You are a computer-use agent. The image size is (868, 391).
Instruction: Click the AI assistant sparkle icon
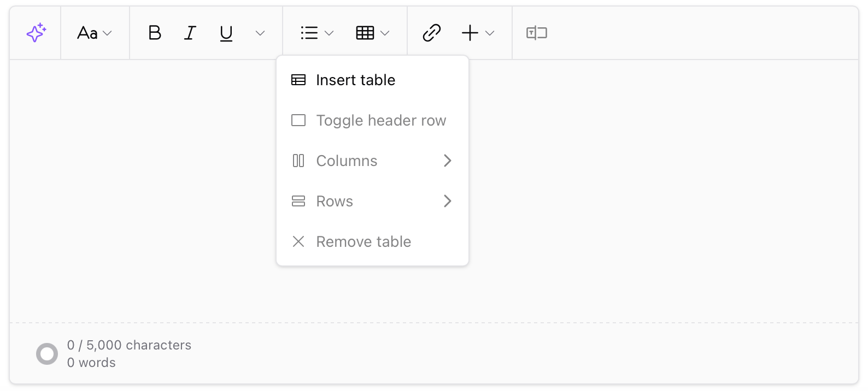click(x=35, y=33)
